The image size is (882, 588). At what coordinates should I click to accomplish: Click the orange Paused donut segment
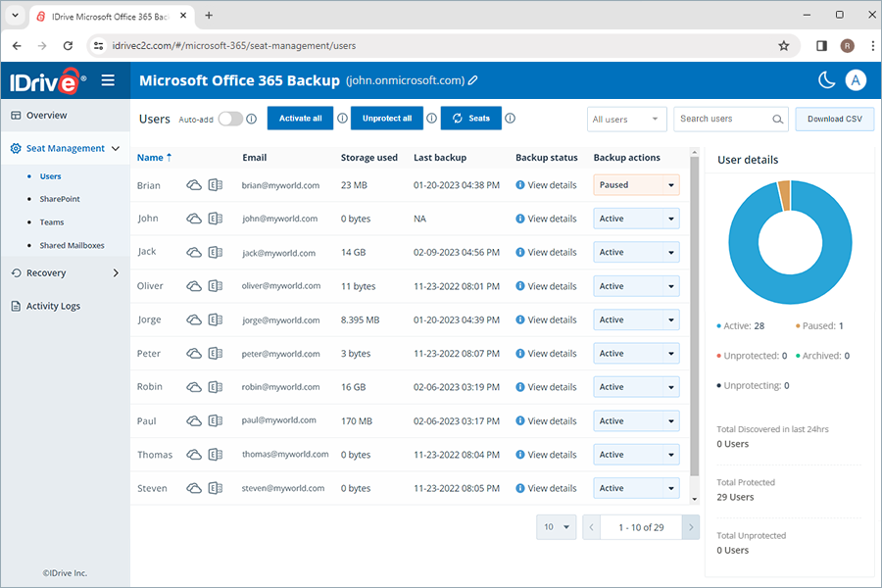pos(785,195)
